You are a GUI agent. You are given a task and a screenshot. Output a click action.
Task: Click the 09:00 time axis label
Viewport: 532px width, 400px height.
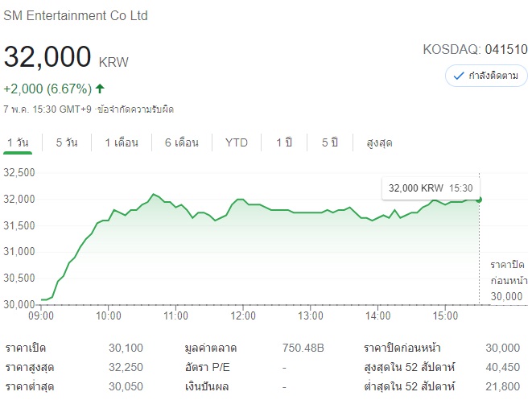[41, 315]
